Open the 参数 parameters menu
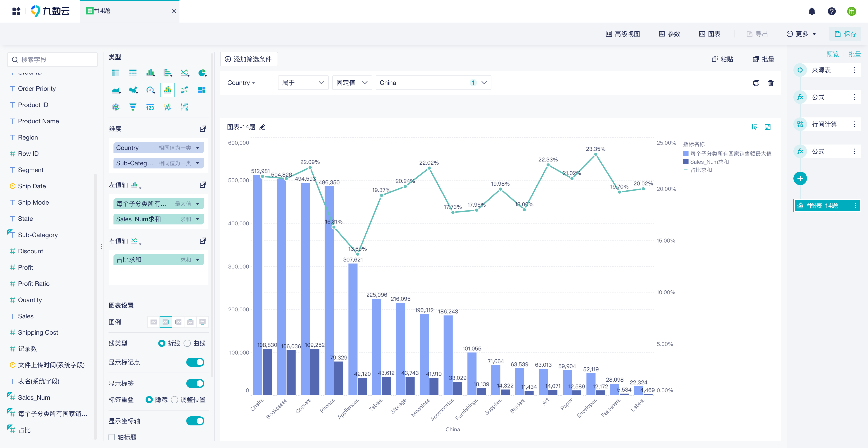The width and height of the screenshot is (868, 448). [x=670, y=34]
